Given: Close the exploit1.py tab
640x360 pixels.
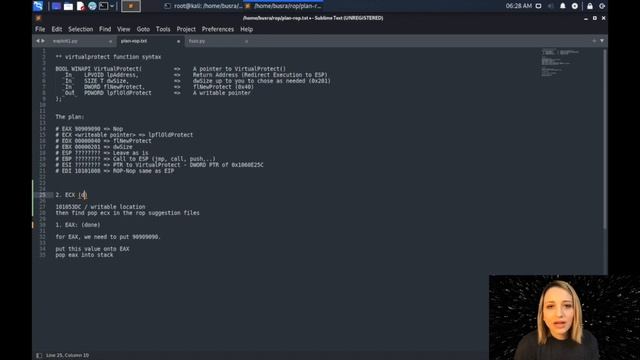Looking at the screenshot, I should (110, 41).
